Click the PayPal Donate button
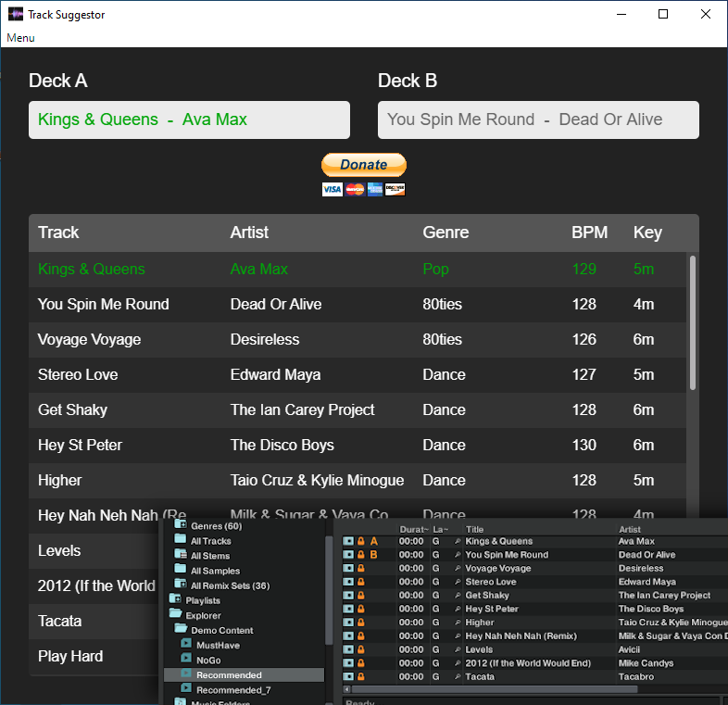 point(363,165)
